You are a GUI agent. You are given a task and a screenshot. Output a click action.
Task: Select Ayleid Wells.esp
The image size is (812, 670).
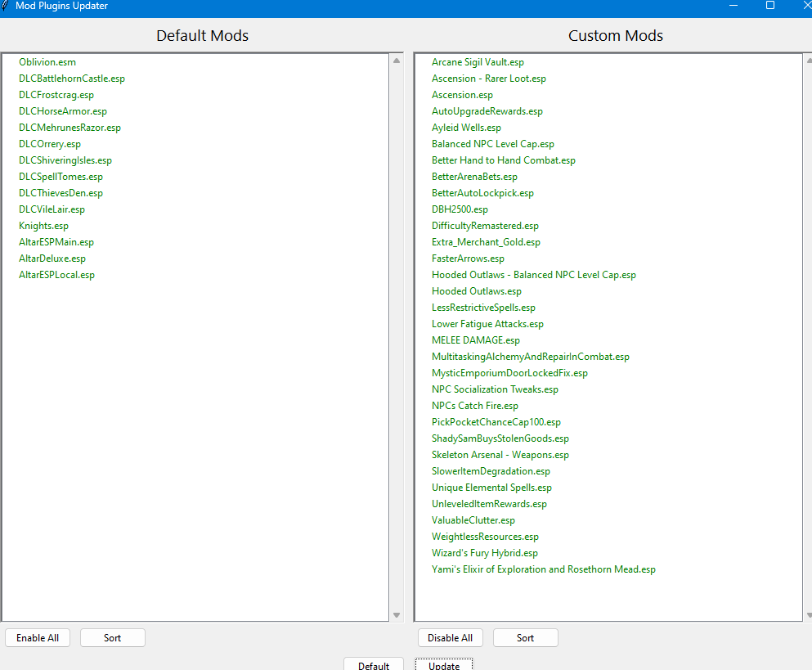[x=466, y=128]
